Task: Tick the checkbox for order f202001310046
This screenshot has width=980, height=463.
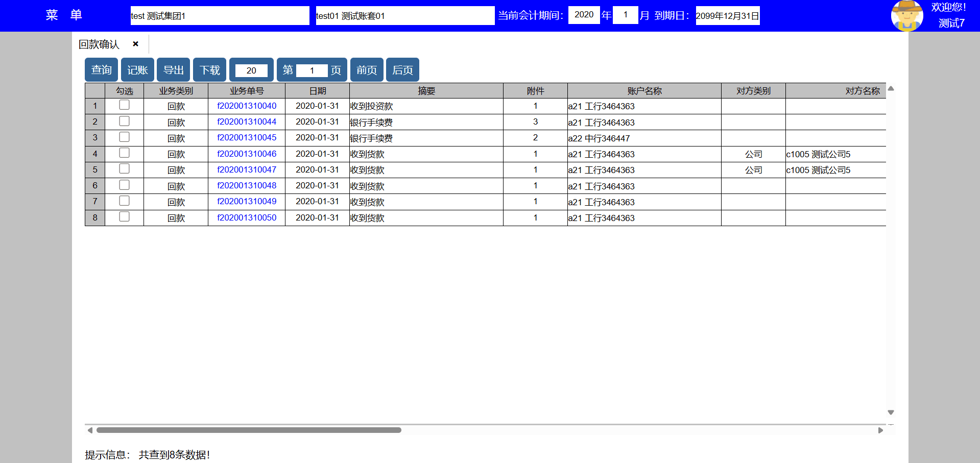Action: pos(124,153)
